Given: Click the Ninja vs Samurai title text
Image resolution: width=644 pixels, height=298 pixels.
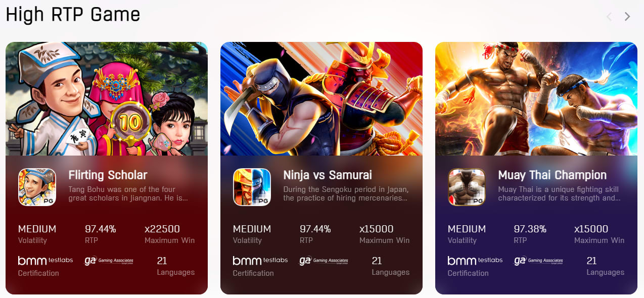Looking at the screenshot, I should (x=328, y=175).
